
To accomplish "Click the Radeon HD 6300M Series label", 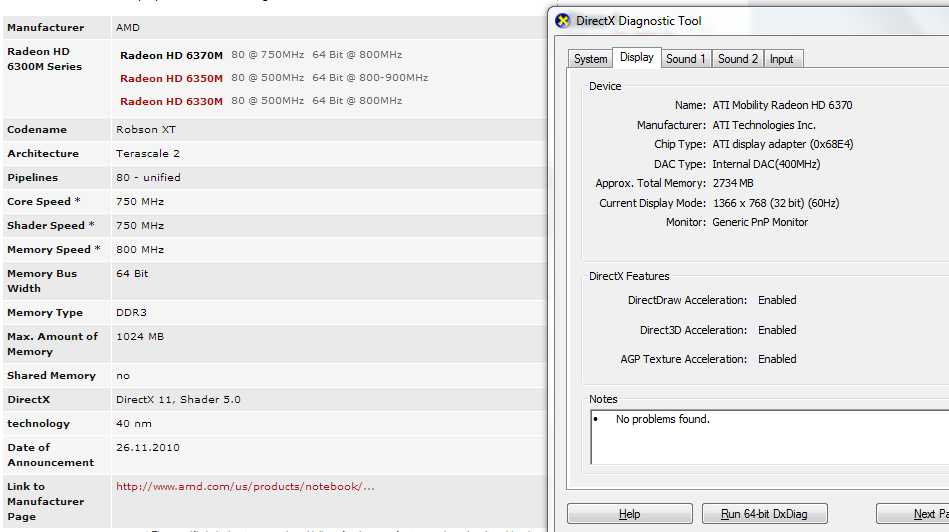I will pos(44,59).
